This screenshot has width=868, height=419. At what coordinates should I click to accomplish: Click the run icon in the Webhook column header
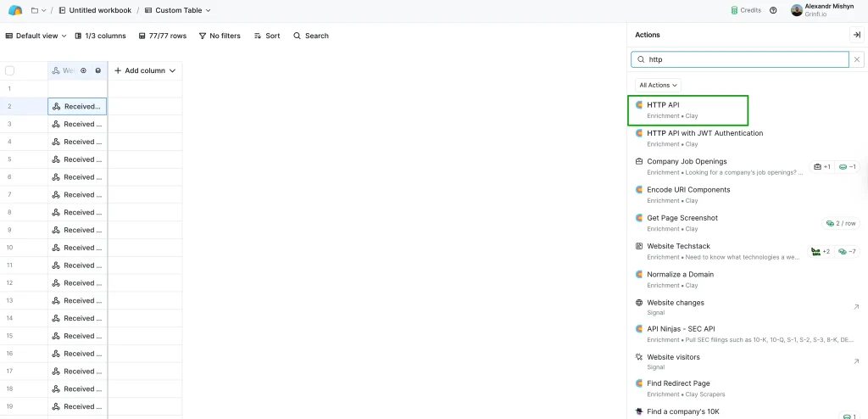pos(84,70)
